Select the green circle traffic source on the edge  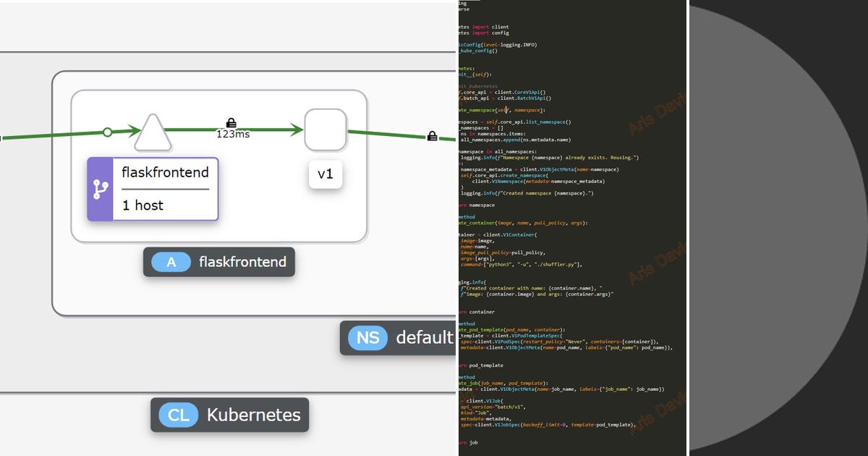107,132
